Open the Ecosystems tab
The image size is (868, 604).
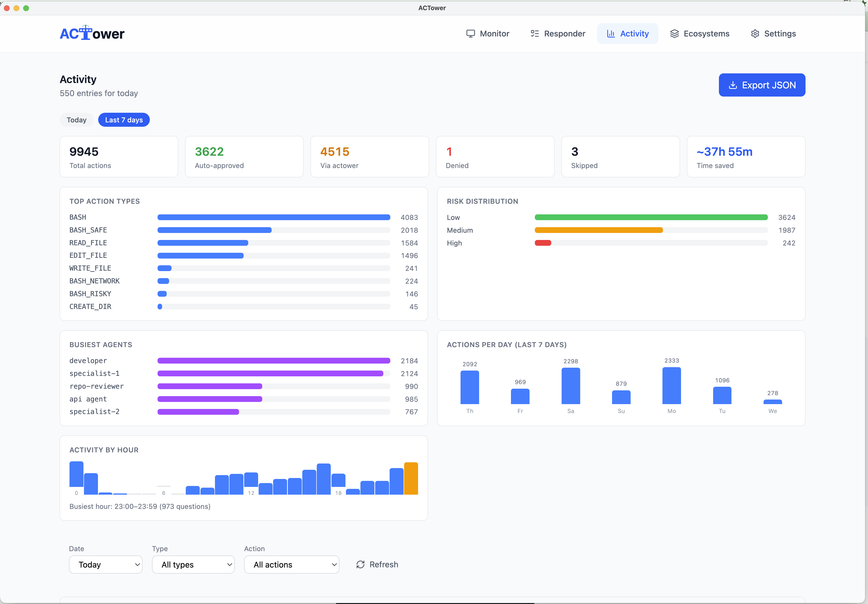pos(699,34)
